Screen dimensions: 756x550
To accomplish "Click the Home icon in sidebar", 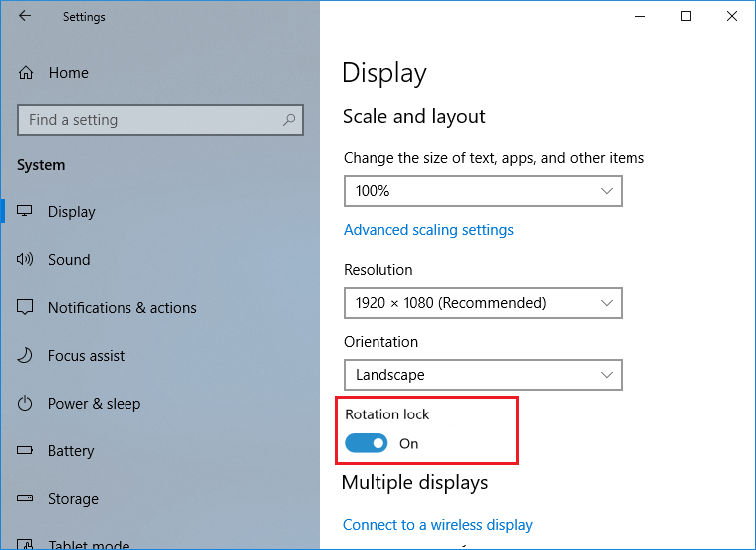I will point(27,73).
